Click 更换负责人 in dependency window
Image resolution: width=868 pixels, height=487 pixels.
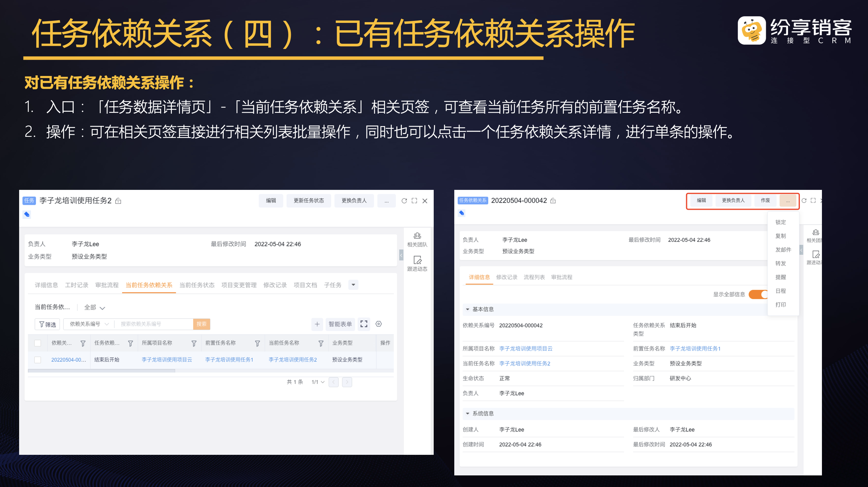[733, 200]
